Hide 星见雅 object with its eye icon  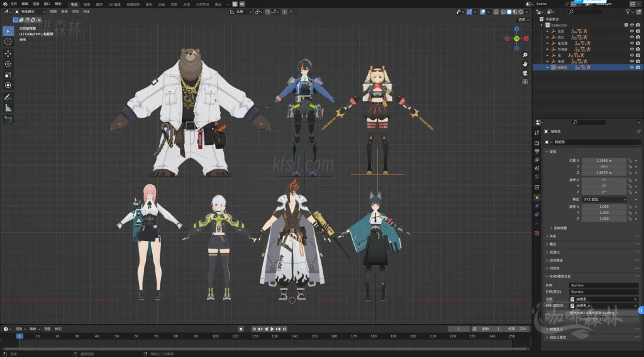click(631, 43)
